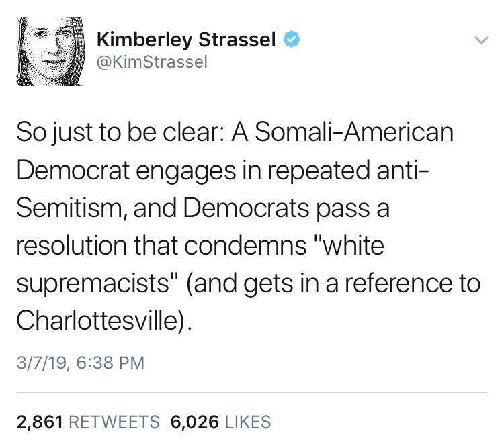Open the RETWEETS label list
The image size is (504, 448).
(114, 422)
